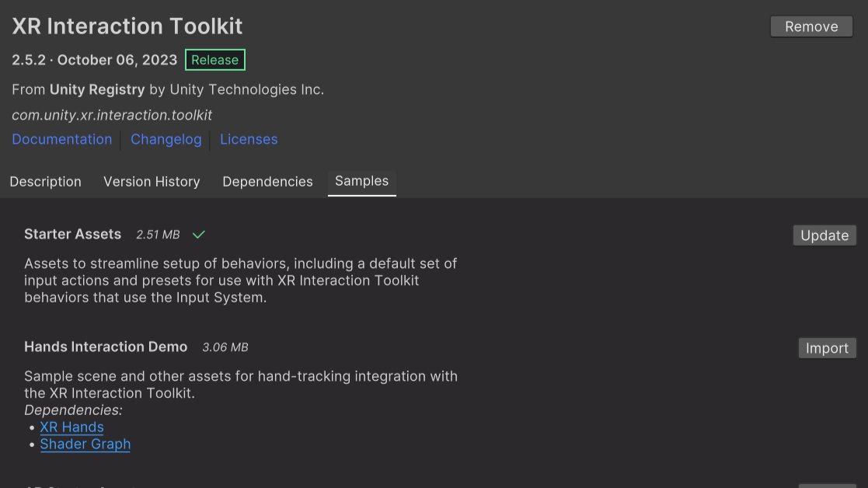
Task: Click the package name com.unity.xr.interaction.toolkit
Action: coord(112,114)
